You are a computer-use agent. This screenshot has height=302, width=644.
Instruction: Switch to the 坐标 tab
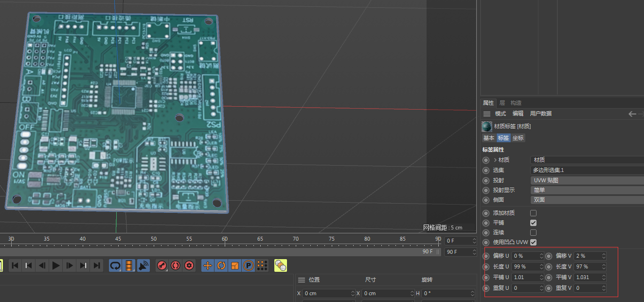click(x=518, y=138)
